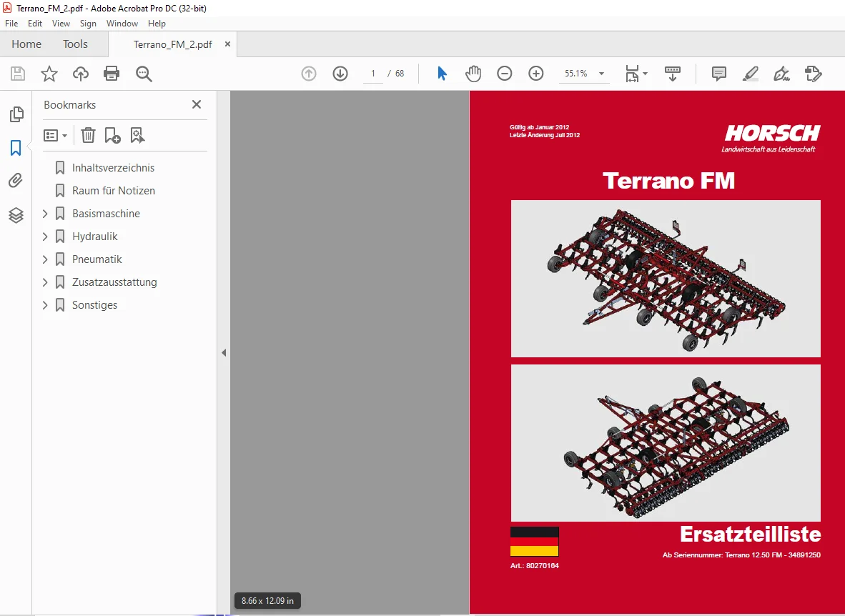Delete selected bookmark trash icon

88,135
